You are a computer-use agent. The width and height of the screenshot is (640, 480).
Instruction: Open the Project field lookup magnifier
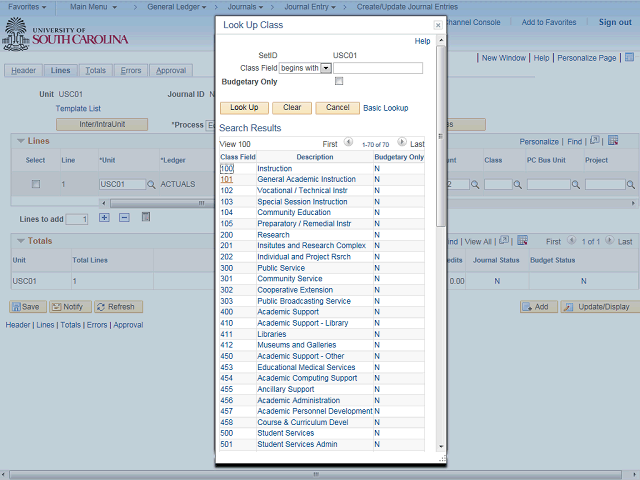click(x=631, y=184)
